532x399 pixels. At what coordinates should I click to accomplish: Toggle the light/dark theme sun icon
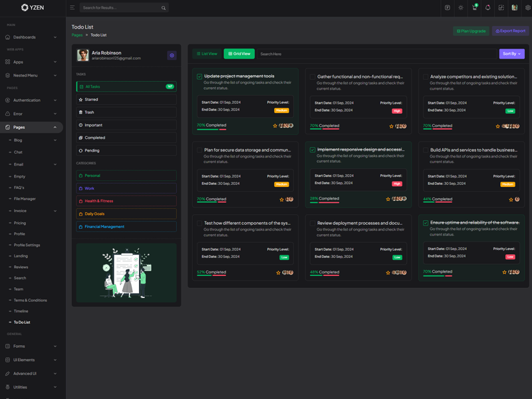461,8
